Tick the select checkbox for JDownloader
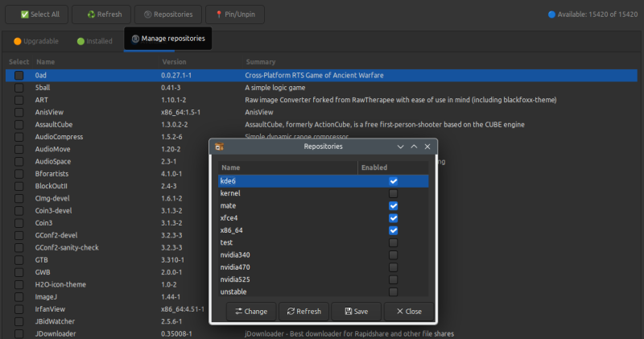Image resolution: width=644 pixels, height=339 pixels. [x=19, y=333]
